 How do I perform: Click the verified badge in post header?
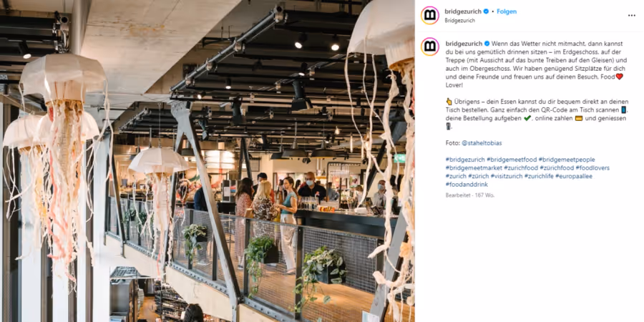click(x=487, y=11)
